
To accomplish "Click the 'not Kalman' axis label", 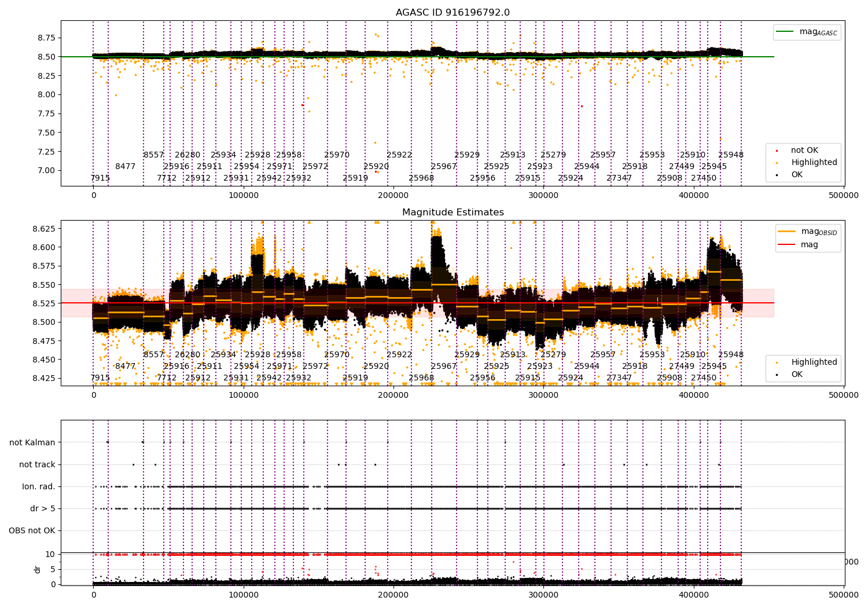I will tap(32, 442).
